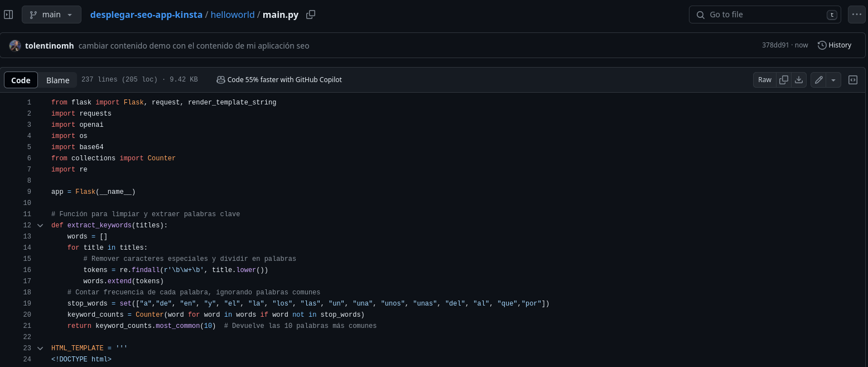Open the symbols panel icon
This screenshot has width=868, height=367.
[853, 79]
